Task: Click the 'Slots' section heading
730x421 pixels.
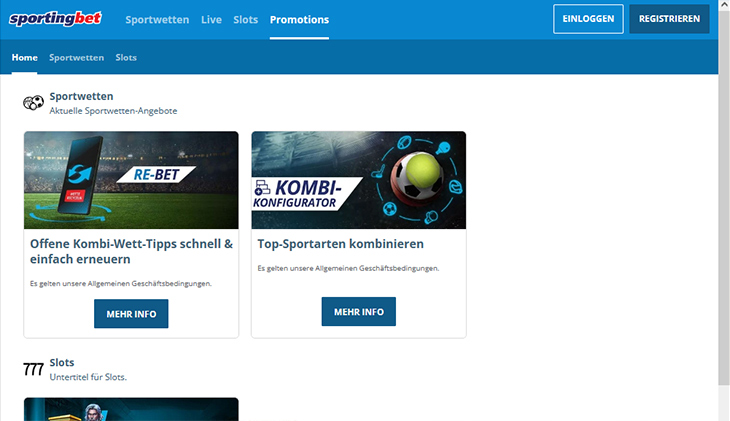Action: click(61, 362)
